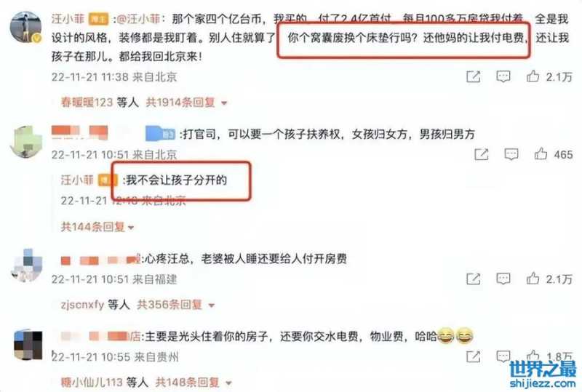Open replies for 汪小菲's top comment

click(x=503, y=76)
